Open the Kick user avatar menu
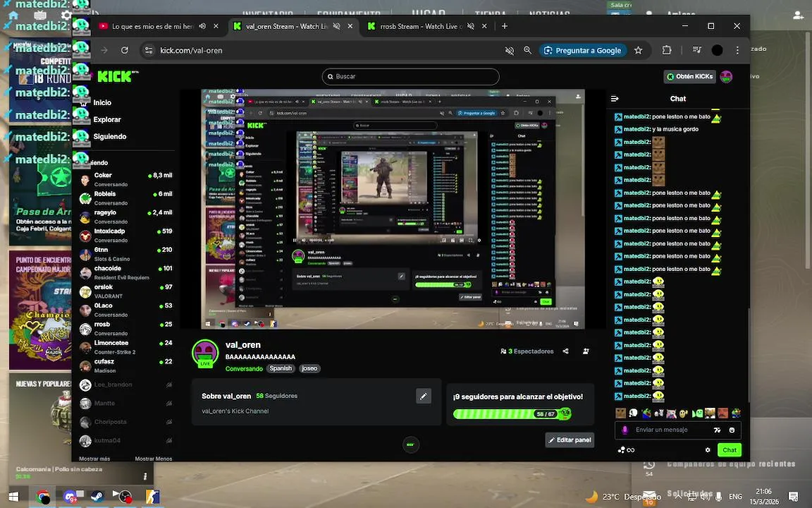Image resolution: width=812 pixels, height=508 pixels. (x=726, y=77)
